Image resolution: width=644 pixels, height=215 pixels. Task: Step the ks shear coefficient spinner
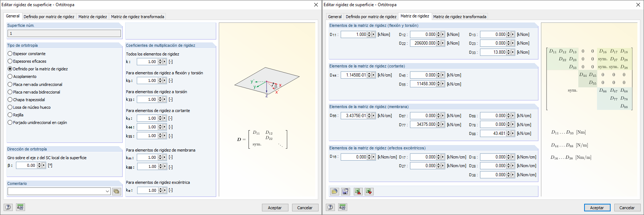pyautogui.click(x=160, y=118)
